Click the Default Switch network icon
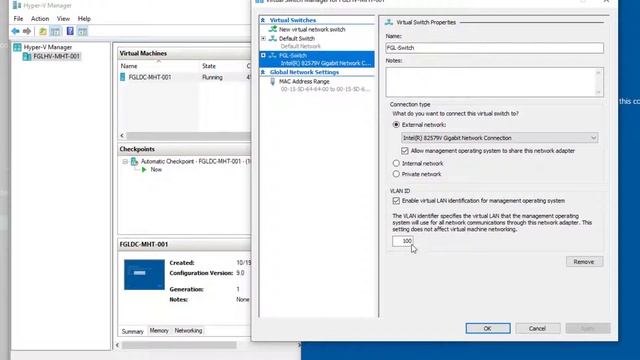The image size is (640, 360). click(273, 38)
